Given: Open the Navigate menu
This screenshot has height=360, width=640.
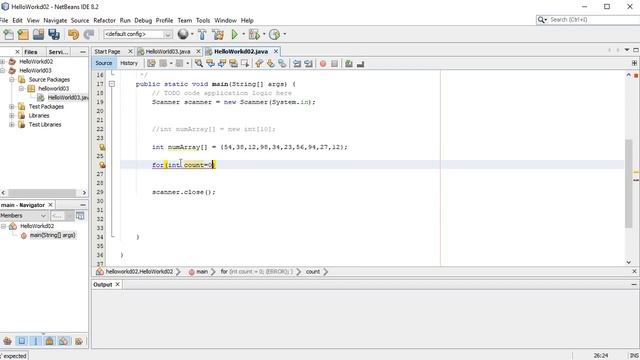Looking at the screenshot, I should point(55,20).
